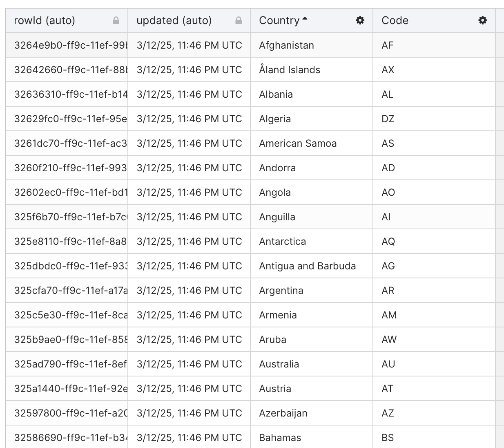Select the Afghanistan country cell
This screenshot has height=448, width=504.
pyautogui.click(x=286, y=45)
